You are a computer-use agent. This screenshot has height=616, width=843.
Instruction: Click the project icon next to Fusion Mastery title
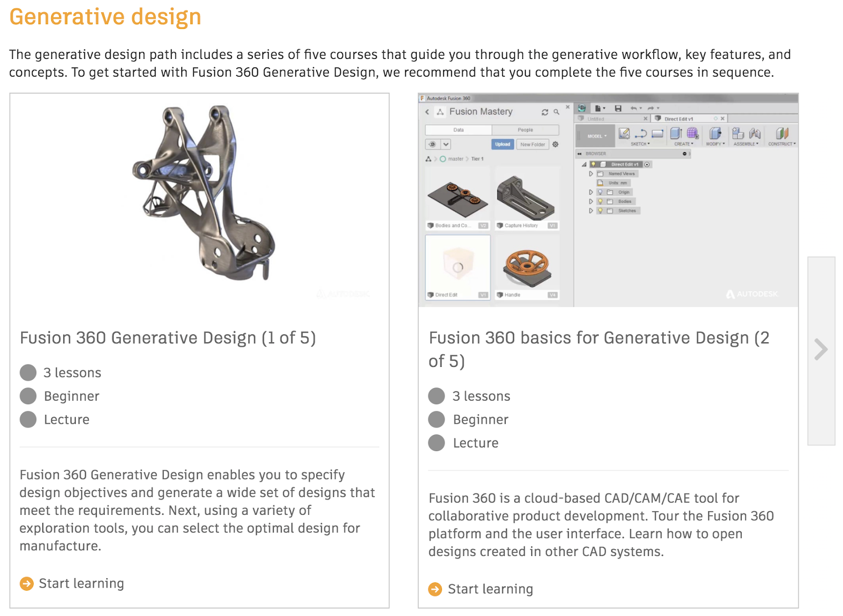[440, 112]
